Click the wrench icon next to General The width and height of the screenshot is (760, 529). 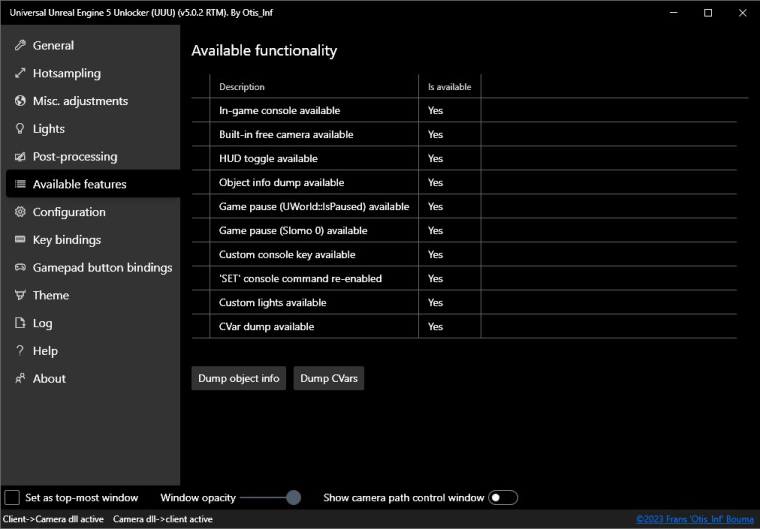pos(20,46)
